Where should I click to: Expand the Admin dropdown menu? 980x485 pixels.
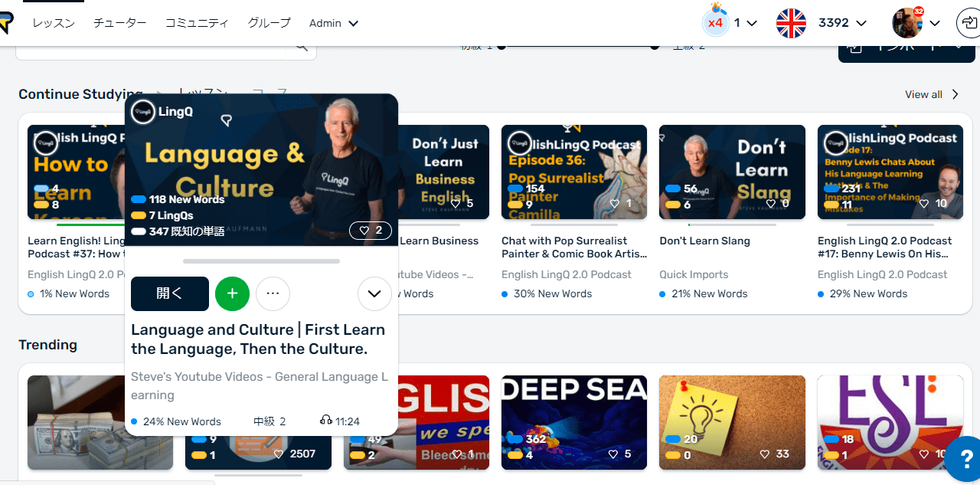(x=334, y=23)
